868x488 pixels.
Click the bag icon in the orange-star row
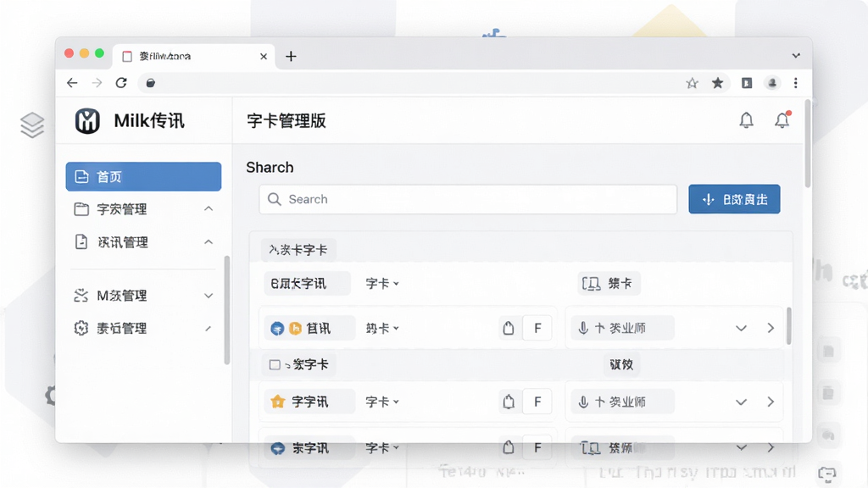point(509,402)
